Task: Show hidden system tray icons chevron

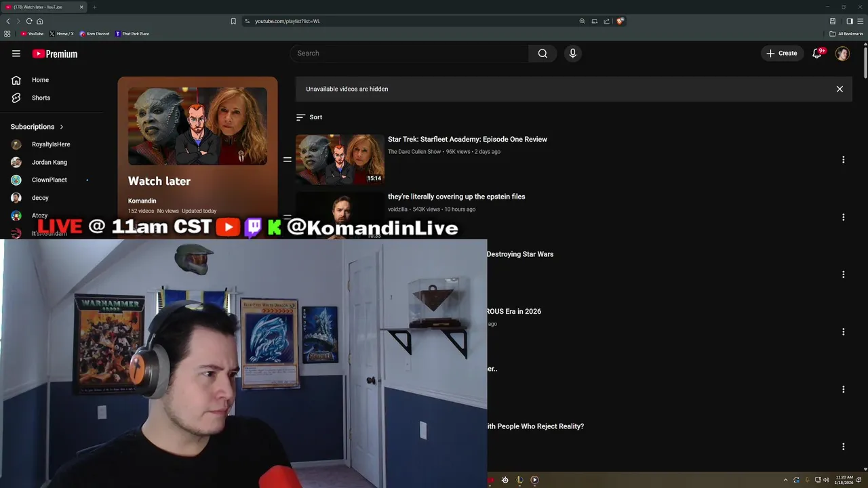Action: [x=785, y=480]
